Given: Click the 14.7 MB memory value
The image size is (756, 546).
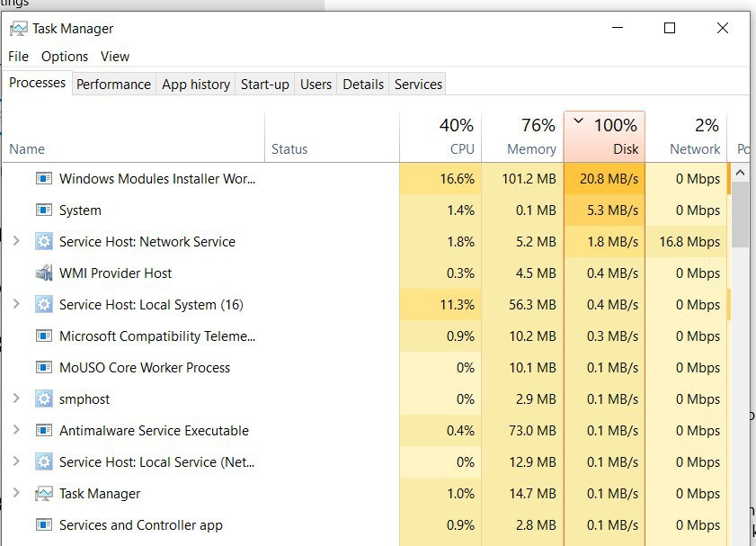Looking at the screenshot, I should [x=532, y=494].
